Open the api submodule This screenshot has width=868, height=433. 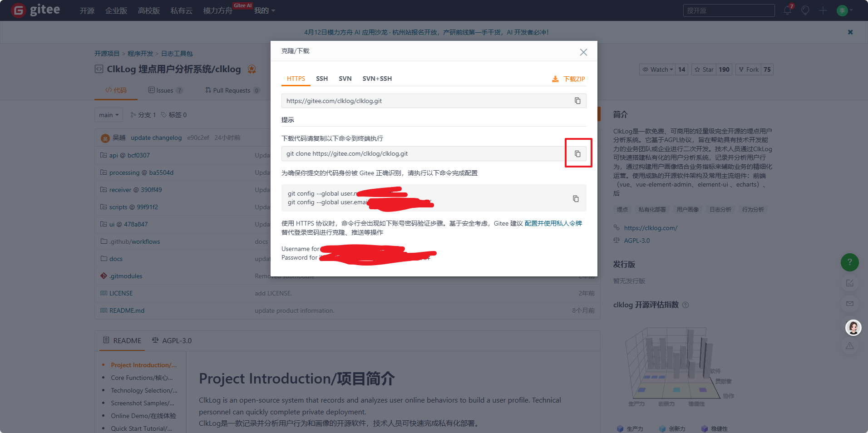pyautogui.click(x=129, y=155)
